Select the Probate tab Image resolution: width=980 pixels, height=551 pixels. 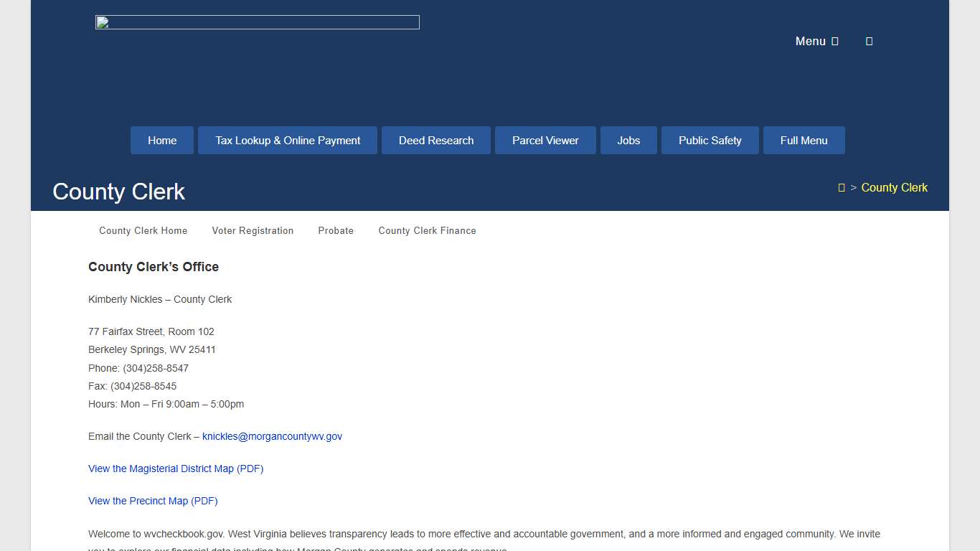point(336,231)
